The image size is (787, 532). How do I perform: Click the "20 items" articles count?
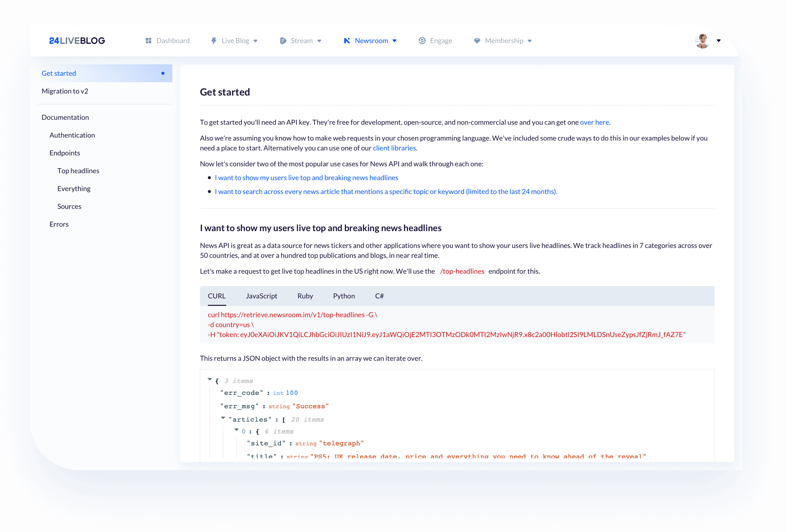click(x=307, y=420)
